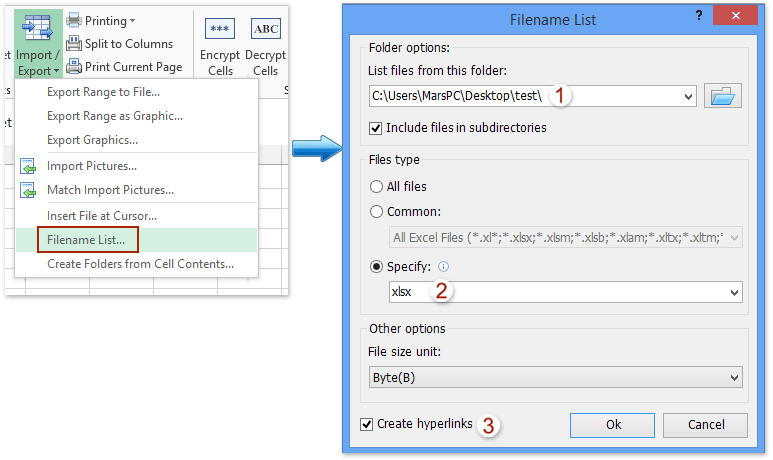Expand the Specify file type dropdown arrow
This screenshot has width=773, height=460.
pos(735,292)
